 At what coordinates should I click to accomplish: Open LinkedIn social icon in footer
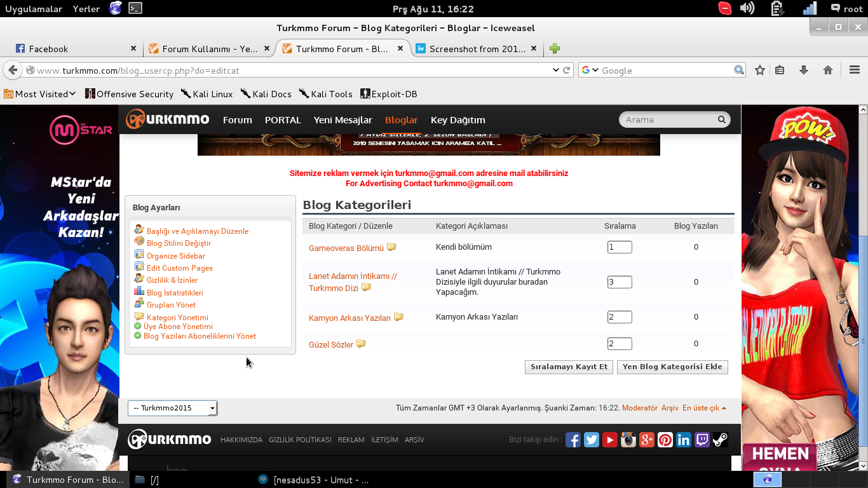point(684,440)
